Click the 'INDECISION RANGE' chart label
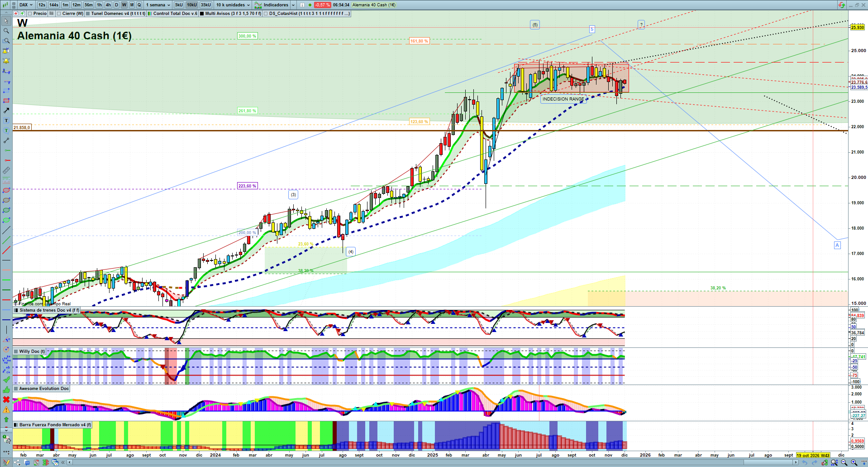This screenshot has height=467, width=868. pyautogui.click(x=563, y=99)
